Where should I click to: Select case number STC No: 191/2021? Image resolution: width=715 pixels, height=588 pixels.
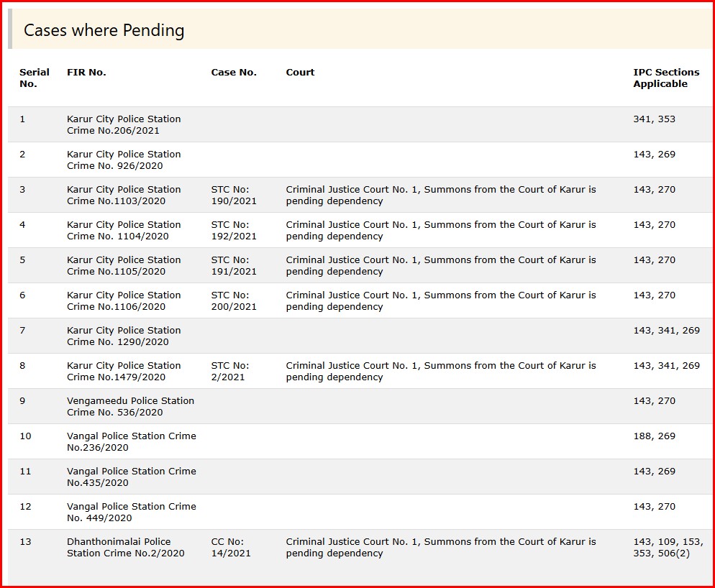pos(234,265)
